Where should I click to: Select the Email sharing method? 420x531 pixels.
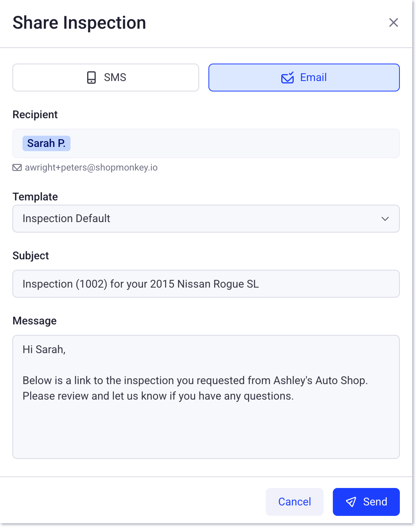304,78
